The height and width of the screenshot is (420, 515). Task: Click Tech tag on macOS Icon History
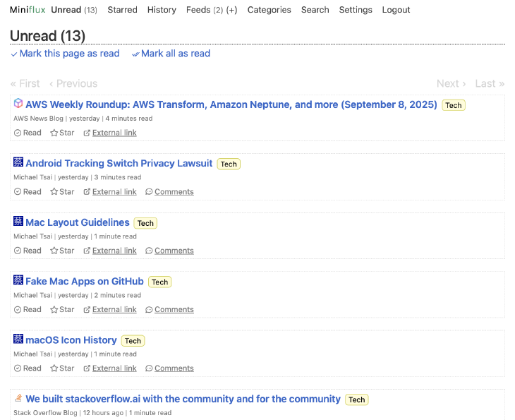tap(133, 341)
